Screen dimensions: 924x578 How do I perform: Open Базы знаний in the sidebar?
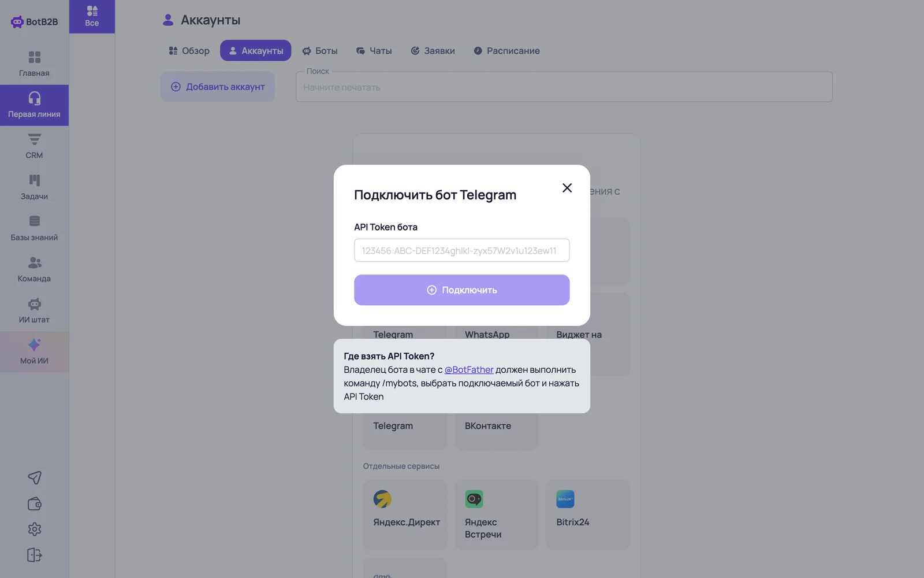34,228
